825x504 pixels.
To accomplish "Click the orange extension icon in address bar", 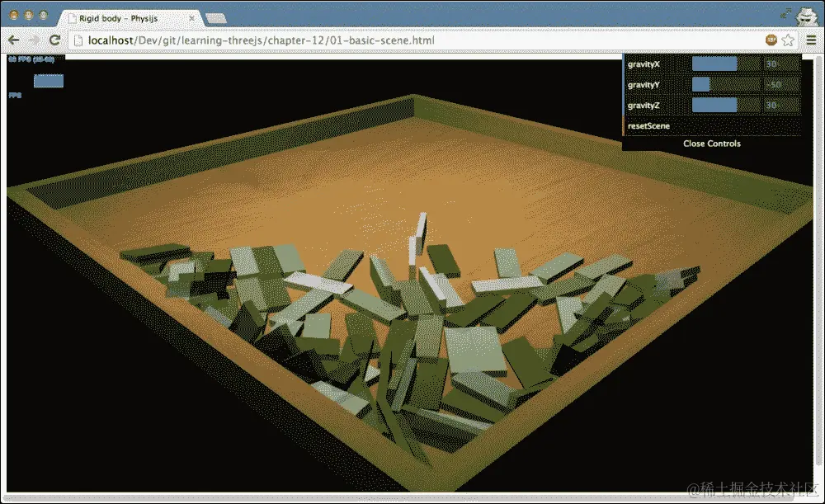I will 771,40.
